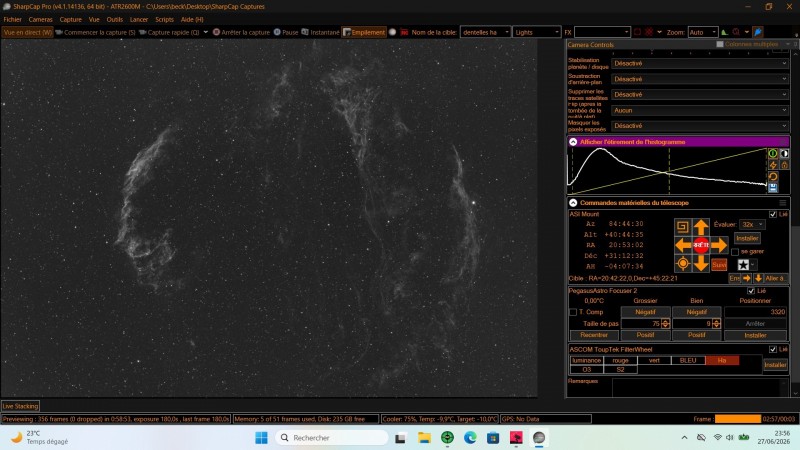Save the histogram stretch with floppy icon
The image size is (800, 450).
coord(773,188)
